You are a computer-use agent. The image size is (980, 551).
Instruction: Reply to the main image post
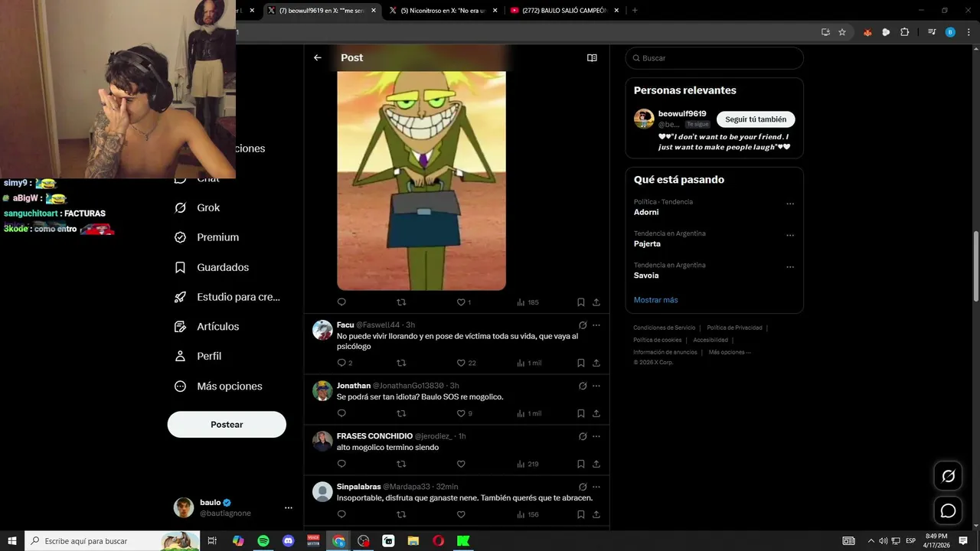click(x=341, y=302)
